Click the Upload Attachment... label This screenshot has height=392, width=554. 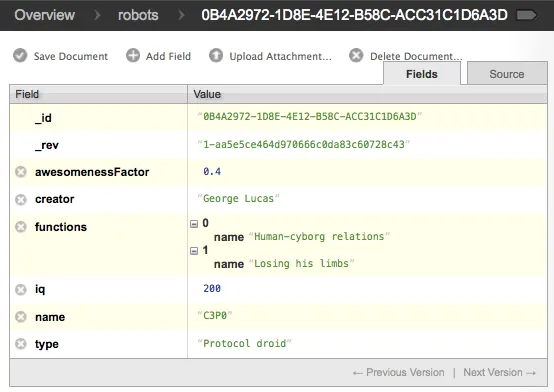281,56
